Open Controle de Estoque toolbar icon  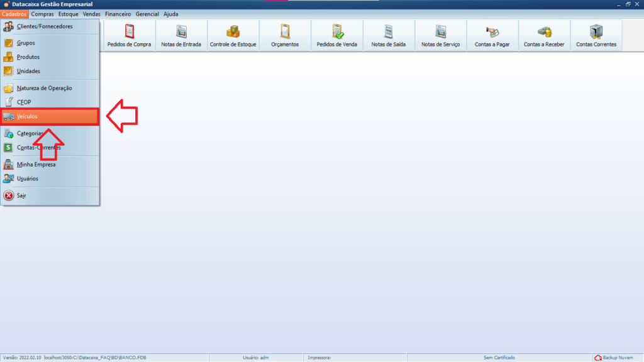pyautogui.click(x=233, y=36)
